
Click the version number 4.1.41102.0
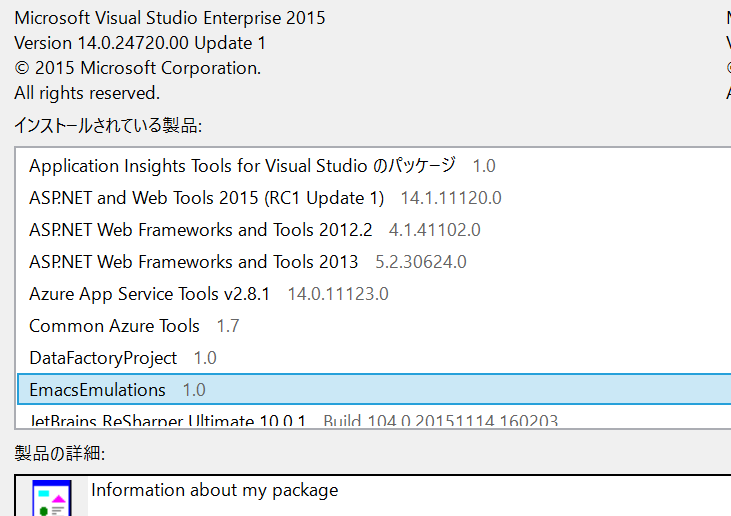tap(434, 230)
